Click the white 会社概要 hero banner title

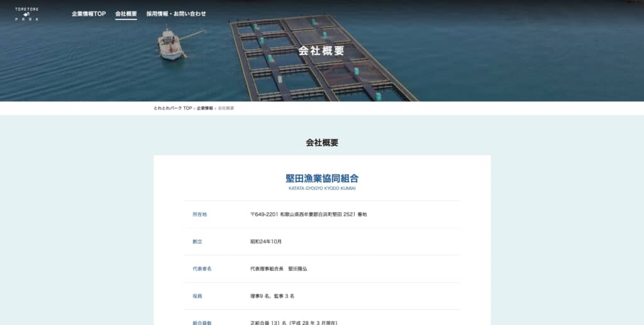[321, 50]
